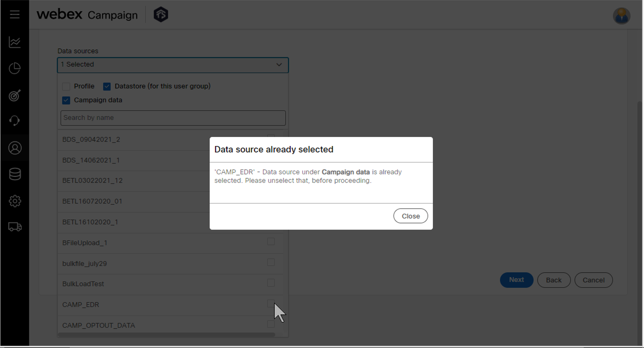Select the BFileUpload_1 list entry
This screenshot has width=644, height=348.
170,243
